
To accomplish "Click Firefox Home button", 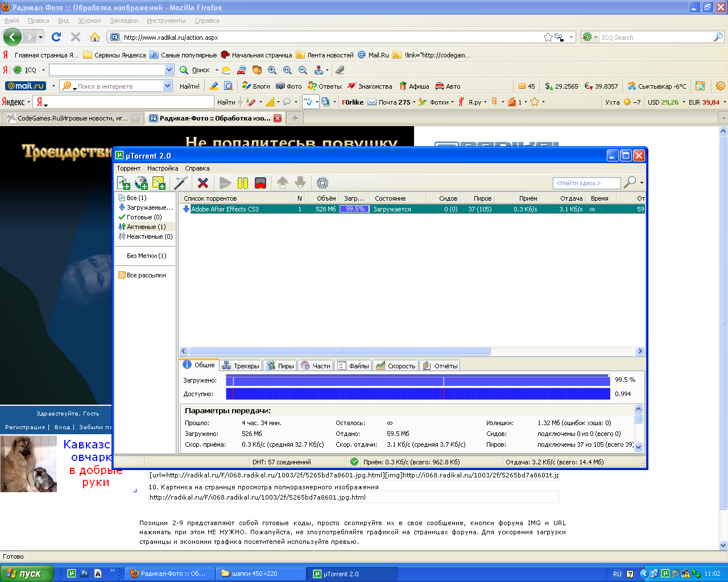I will tap(95, 37).
